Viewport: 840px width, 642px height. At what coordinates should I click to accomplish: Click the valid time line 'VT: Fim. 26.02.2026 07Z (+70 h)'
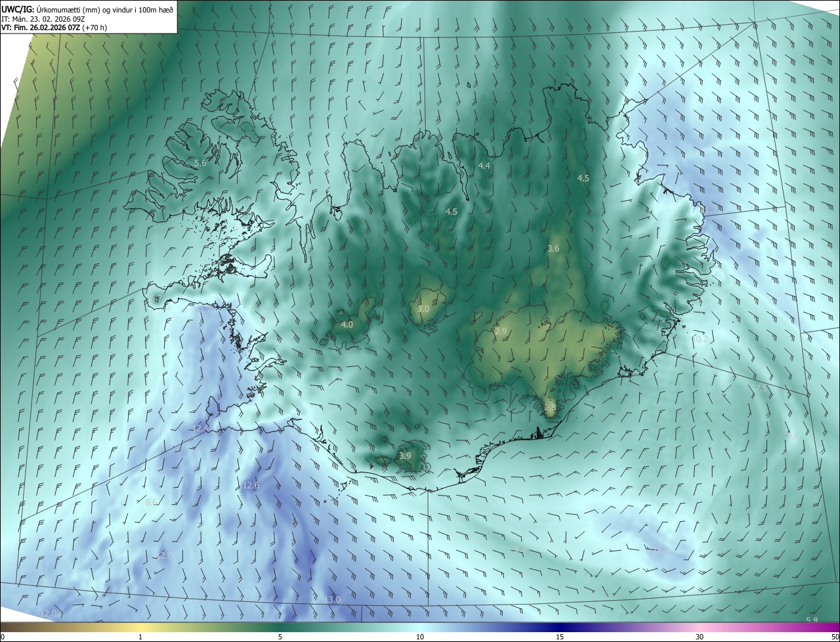click(54, 28)
